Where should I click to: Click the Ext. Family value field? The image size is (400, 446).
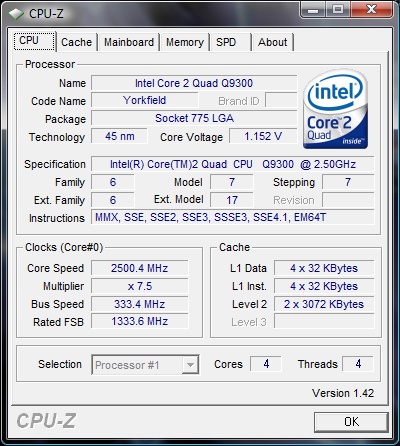pyautogui.click(x=113, y=200)
